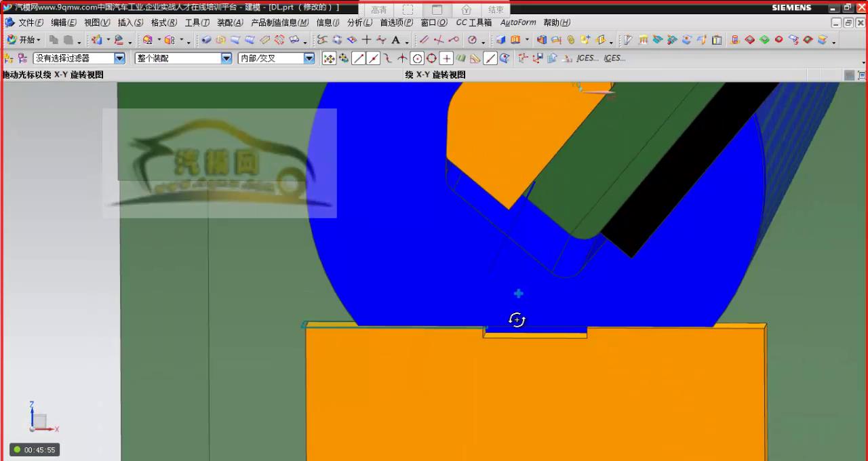
Task: Click the first IGES import button
Action: point(587,58)
